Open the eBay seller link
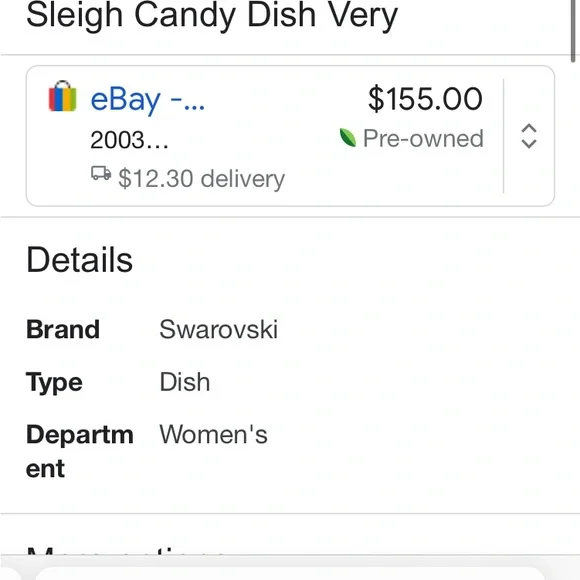Image resolution: width=580 pixels, height=580 pixels. [147, 100]
